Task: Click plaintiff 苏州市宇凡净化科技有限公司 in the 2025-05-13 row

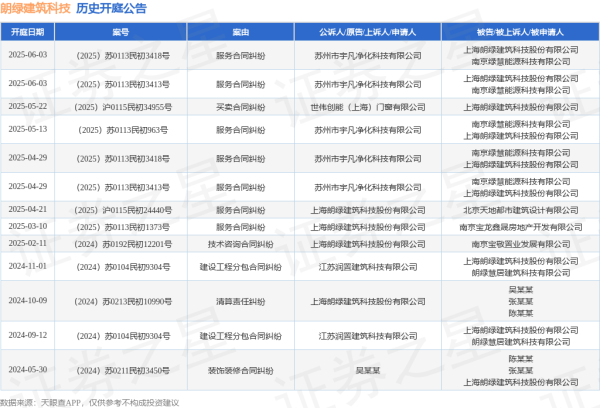Action: click(x=368, y=130)
